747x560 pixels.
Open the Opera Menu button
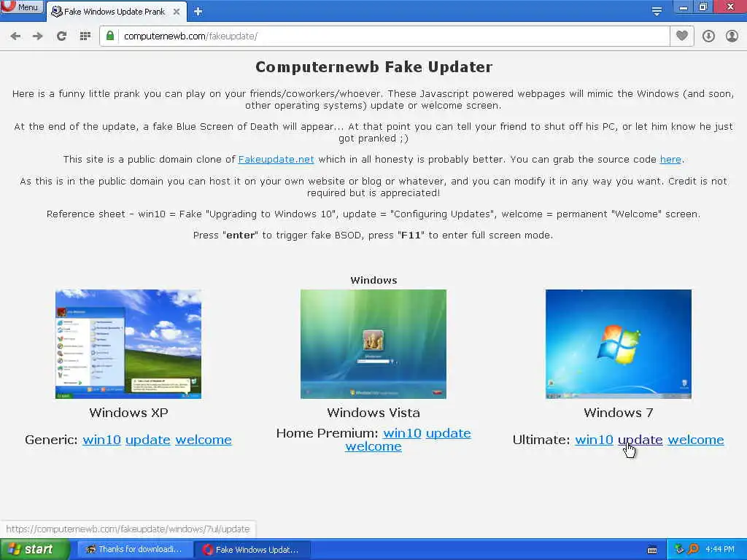click(x=21, y=7)
